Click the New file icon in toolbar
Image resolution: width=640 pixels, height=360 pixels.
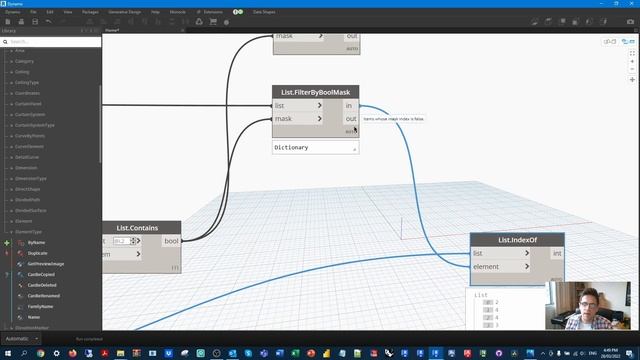click(7, 22)
